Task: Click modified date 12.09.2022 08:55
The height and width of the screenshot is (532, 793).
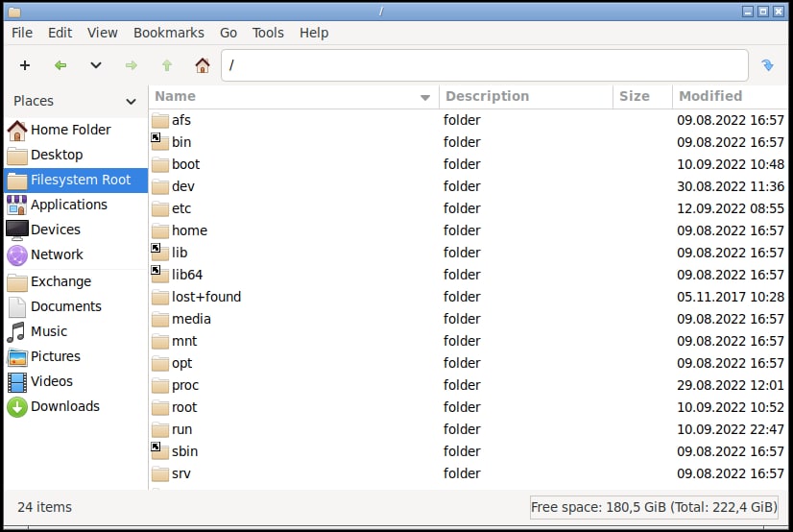Action: [731, 208]
